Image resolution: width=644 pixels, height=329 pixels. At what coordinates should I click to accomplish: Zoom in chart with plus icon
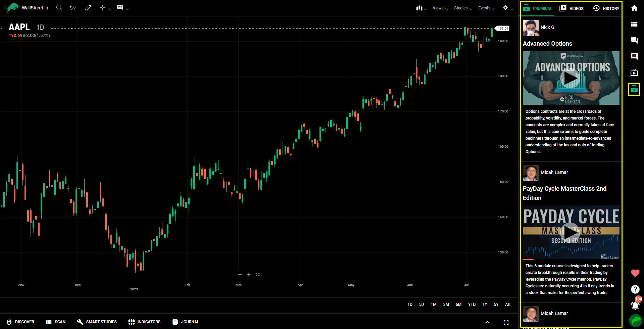249,275
